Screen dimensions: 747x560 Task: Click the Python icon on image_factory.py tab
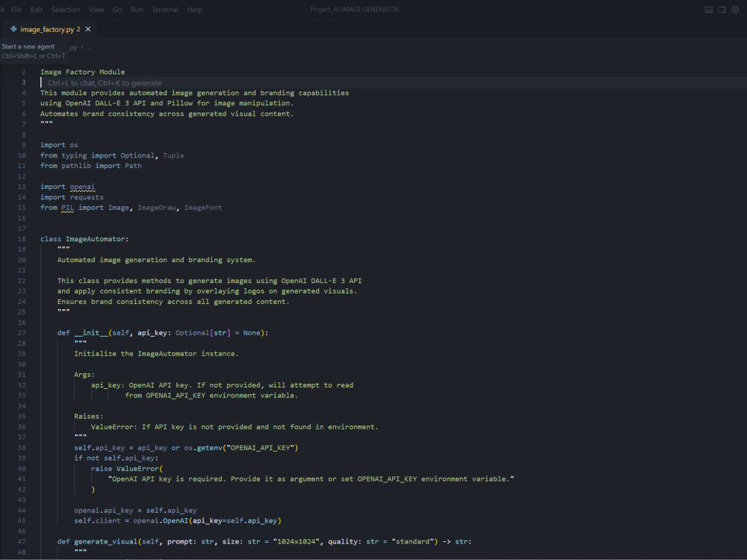[x=13, y=29]
